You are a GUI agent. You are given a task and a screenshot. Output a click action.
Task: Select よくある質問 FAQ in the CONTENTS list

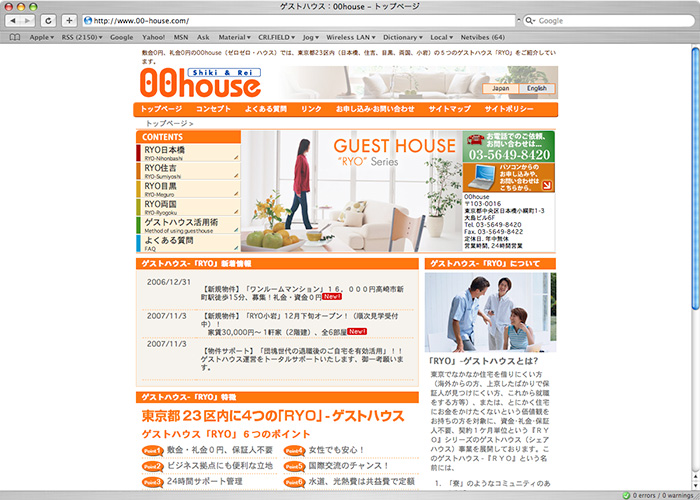pos(188,243)
